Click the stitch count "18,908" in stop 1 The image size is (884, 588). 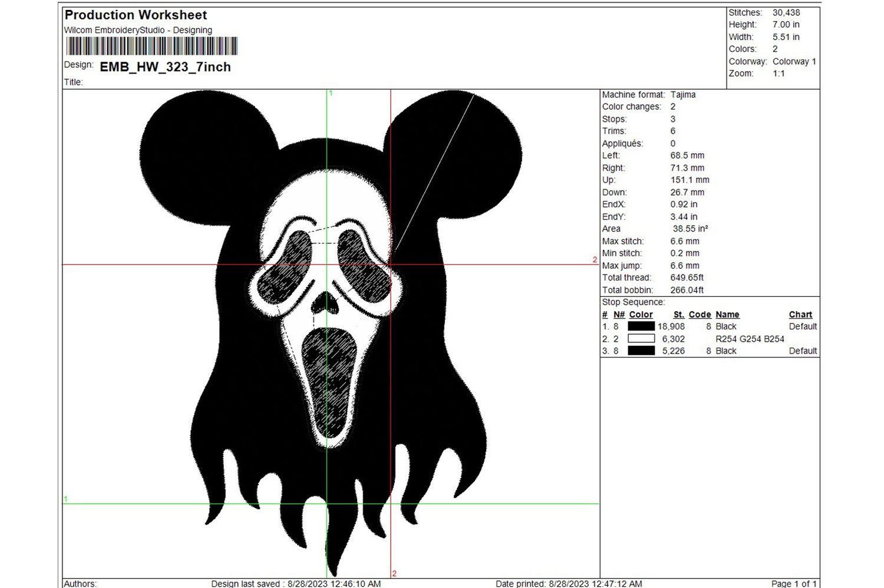coord(671,326)
